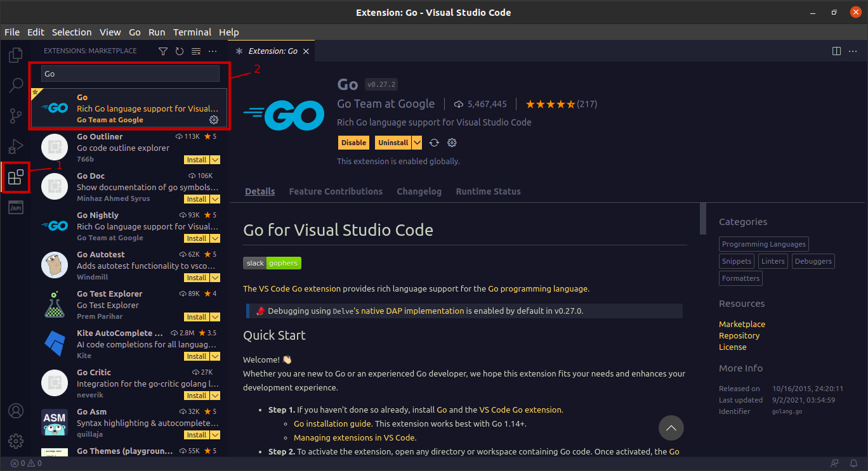This screenshot has height=471, width=868.
Task: Open Accounts menu icon
Action: click(16, 411)
